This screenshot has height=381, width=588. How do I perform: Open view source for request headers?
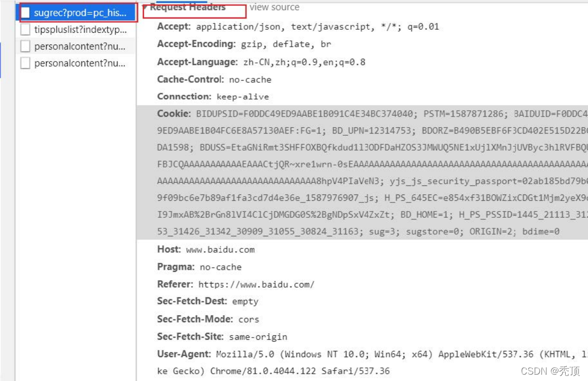(x=275, y=7)
